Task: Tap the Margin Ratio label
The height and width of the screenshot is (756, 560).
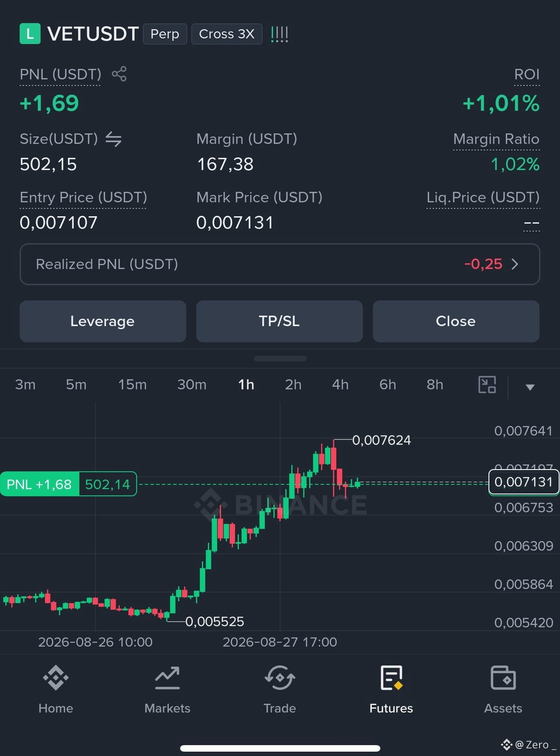Action: tap(496, 139)
